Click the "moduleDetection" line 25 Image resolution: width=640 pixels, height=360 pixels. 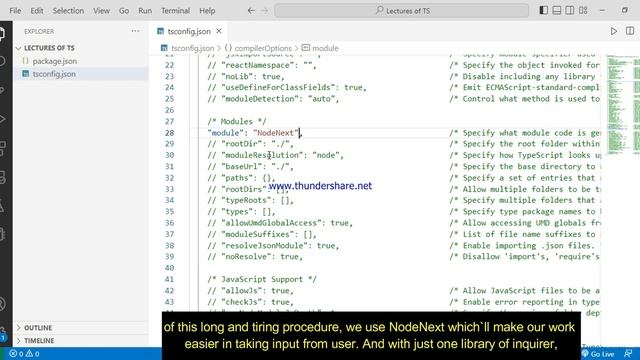coord(273,99)
